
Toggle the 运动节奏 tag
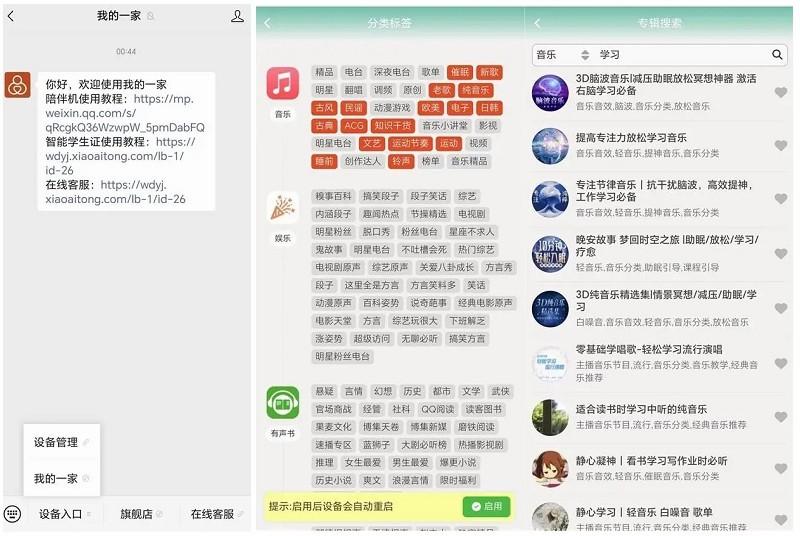pos(410,144)
